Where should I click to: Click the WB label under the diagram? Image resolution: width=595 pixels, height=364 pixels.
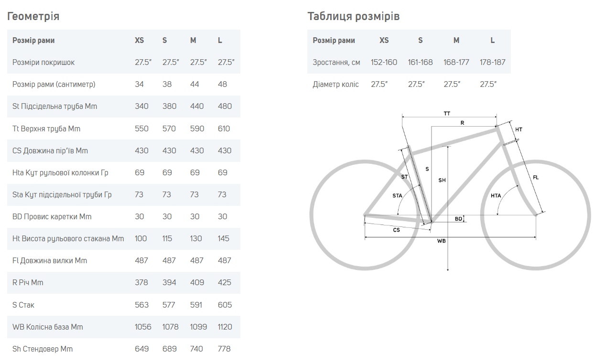pyautogui.click(x=442, y=241)
